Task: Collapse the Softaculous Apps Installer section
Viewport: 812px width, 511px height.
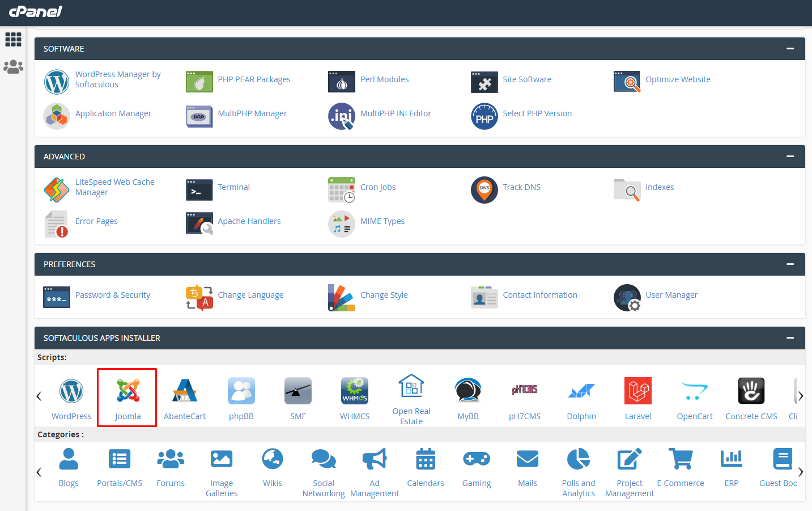Action: pyautogui.click(x=790, y=338)
